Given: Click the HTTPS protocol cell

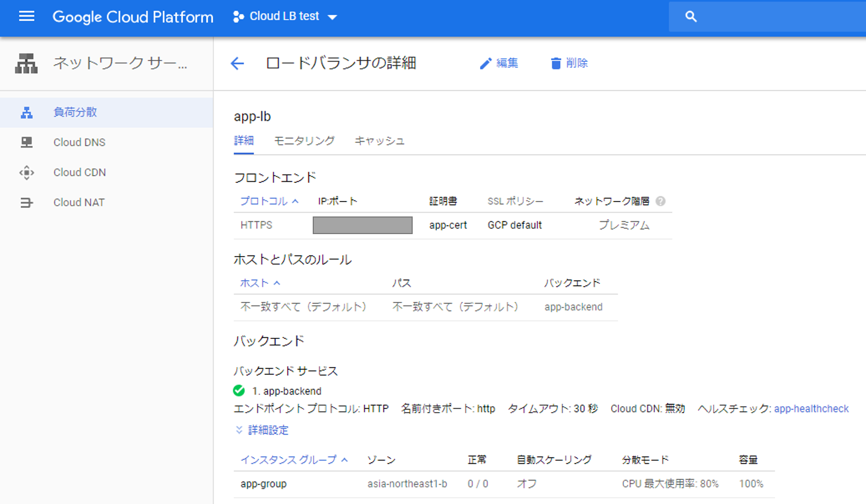Looking at the screenshot, I should tap(256, 225).
